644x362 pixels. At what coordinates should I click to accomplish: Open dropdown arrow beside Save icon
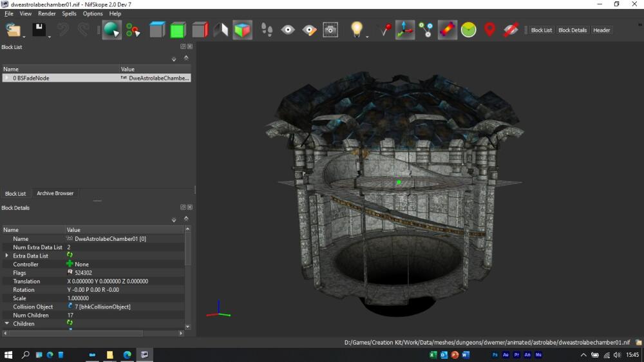[50, 37]
